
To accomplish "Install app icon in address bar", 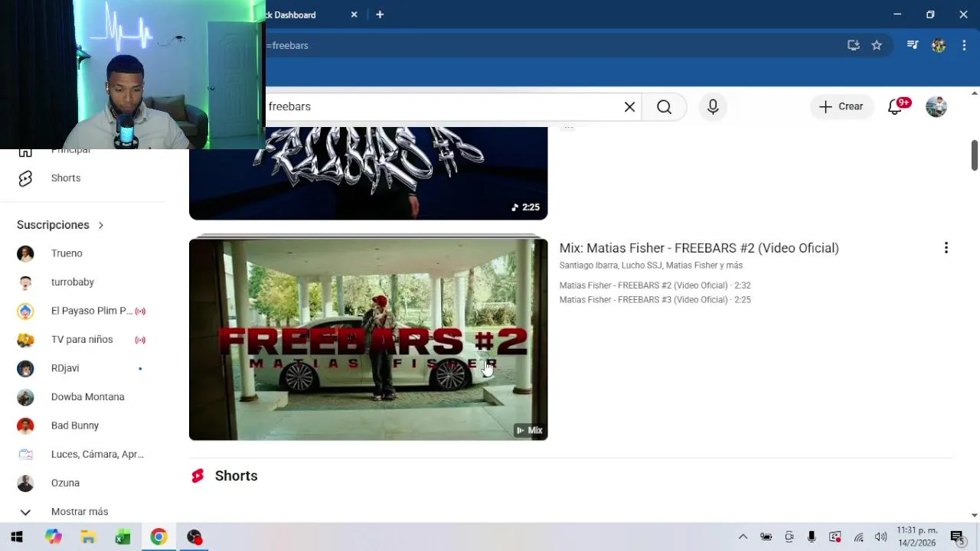I will (x=854, y=46).
